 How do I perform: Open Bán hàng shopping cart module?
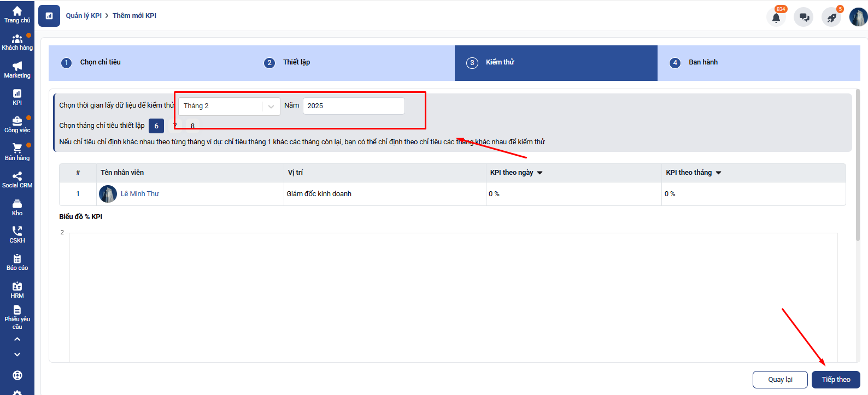pyautogui.click(x=17, y=152)
